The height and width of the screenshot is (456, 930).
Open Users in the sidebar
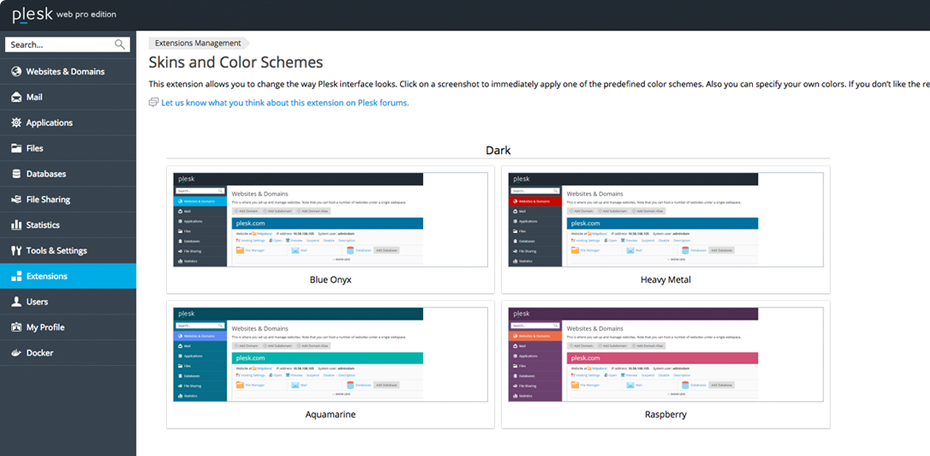tap(68, 302)
